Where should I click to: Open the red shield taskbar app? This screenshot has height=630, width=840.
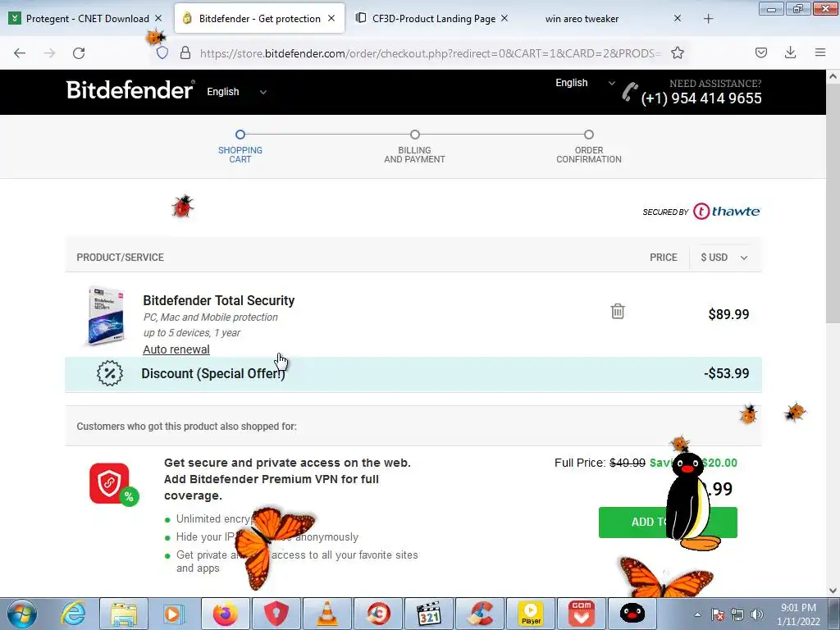coord(276,614)
